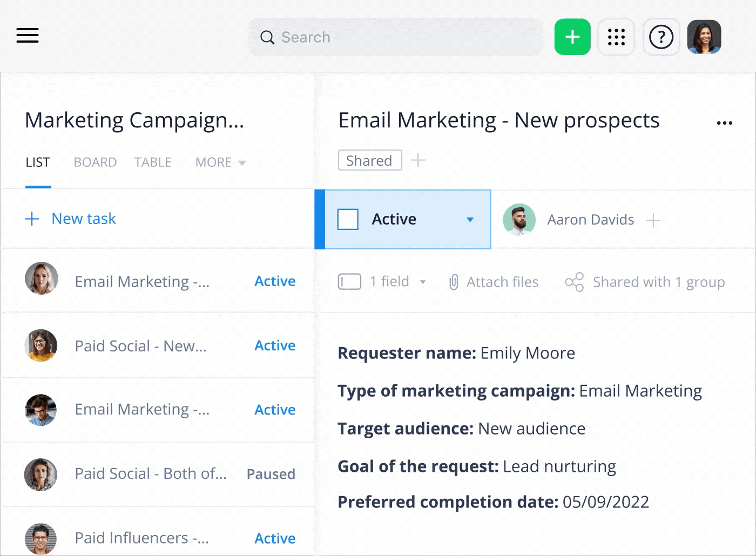Click Preferred completion date line
756x556 pixels.
(493, 502)
